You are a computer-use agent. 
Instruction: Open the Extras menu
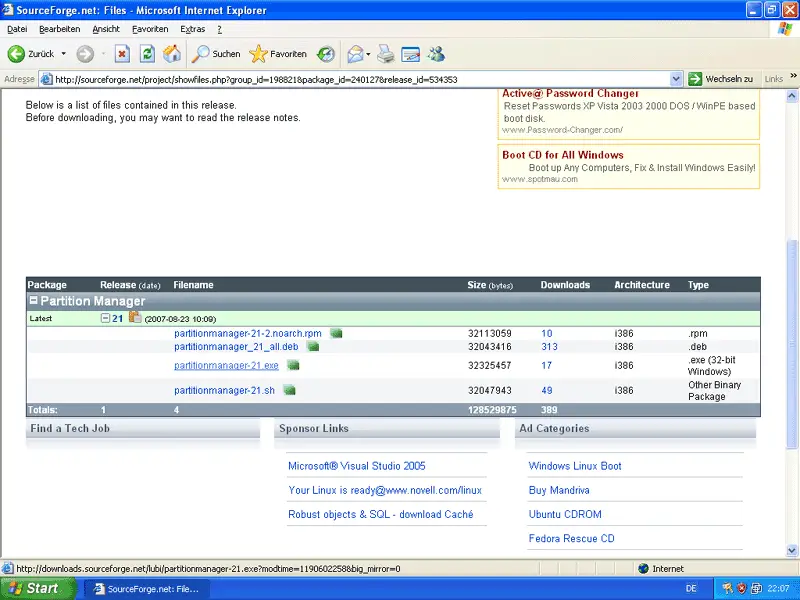click(192, 29)
